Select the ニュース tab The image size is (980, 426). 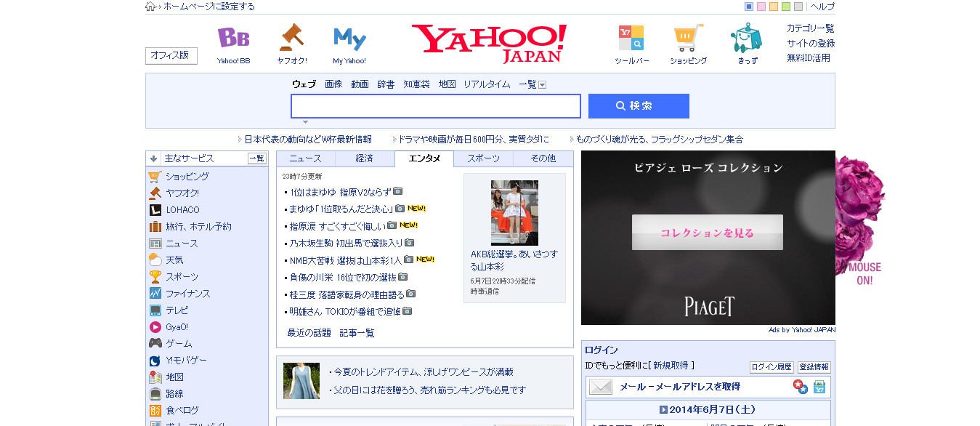pos(305,158)
